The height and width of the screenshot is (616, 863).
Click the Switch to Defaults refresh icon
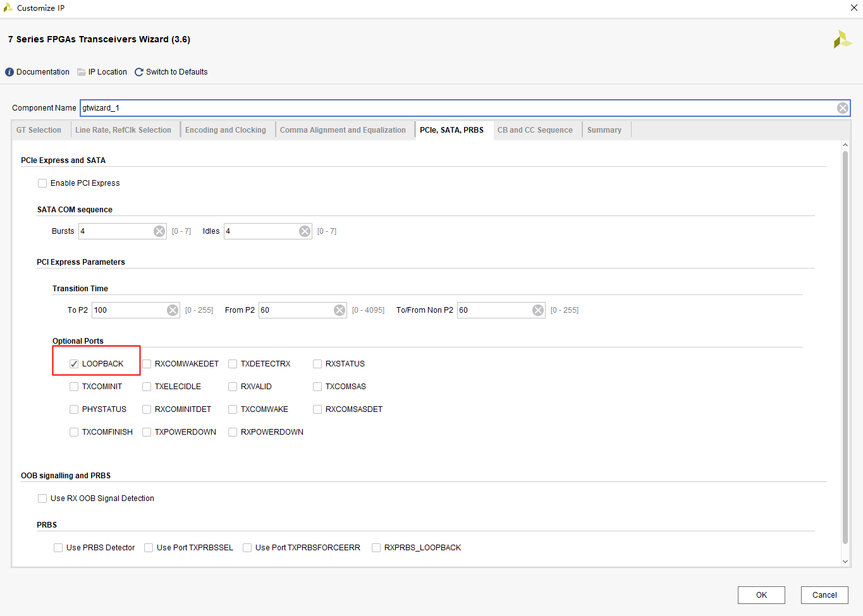coord(139,72)
